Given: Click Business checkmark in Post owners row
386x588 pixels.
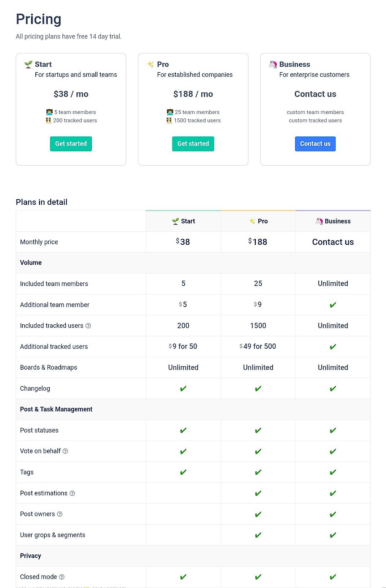Looking at the screenshot, I should [x=333, y=514].
